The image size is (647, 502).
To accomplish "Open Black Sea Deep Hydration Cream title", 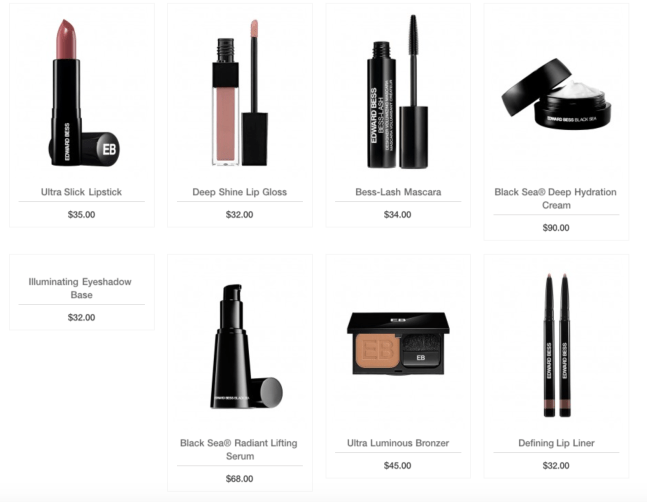I will pyautogui.click(x=556, y=198).
